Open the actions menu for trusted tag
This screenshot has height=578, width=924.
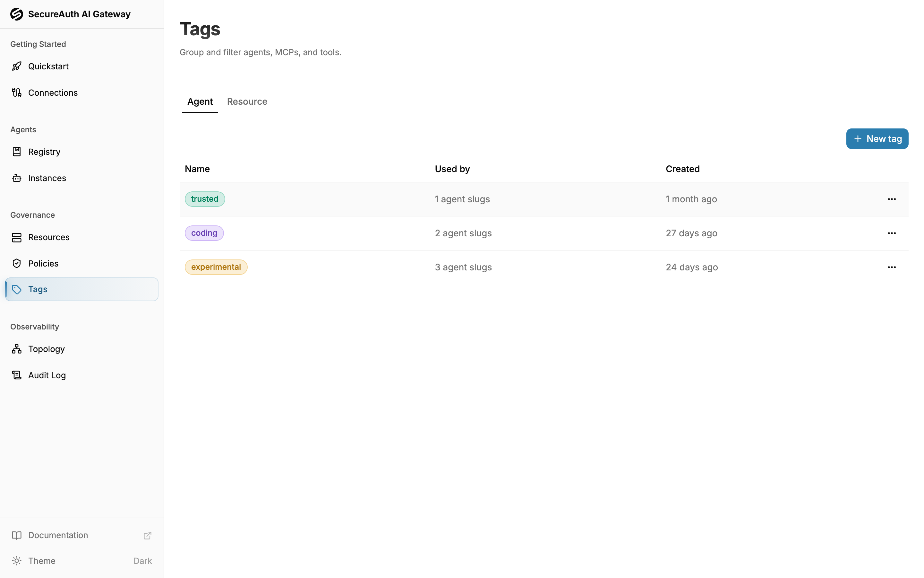point(892,199)
